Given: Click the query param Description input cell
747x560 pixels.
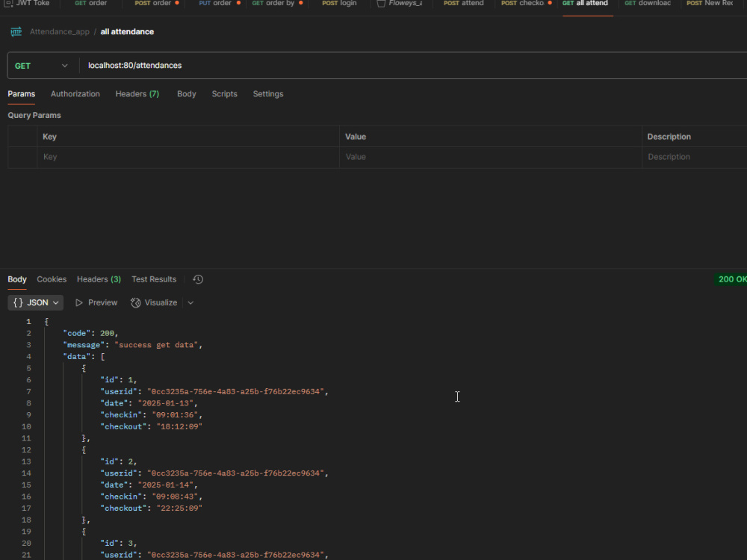Looking at the screenshot, I should pos(695,157).
